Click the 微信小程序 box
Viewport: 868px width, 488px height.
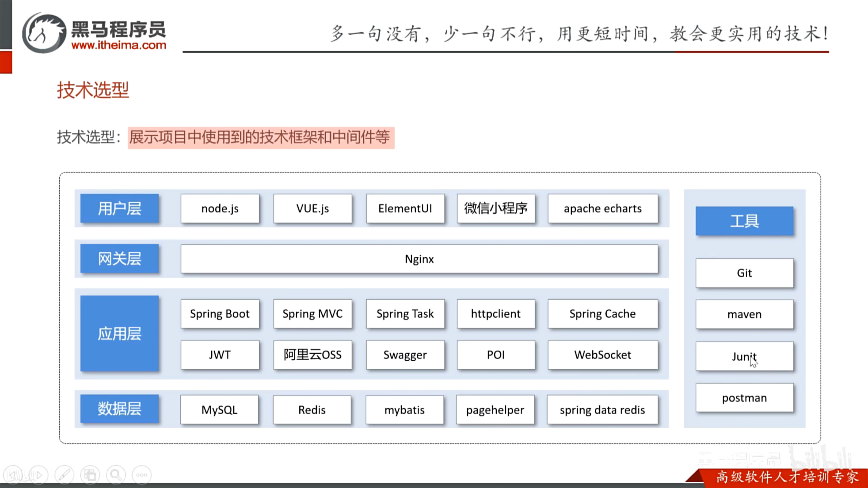point(496,208)
